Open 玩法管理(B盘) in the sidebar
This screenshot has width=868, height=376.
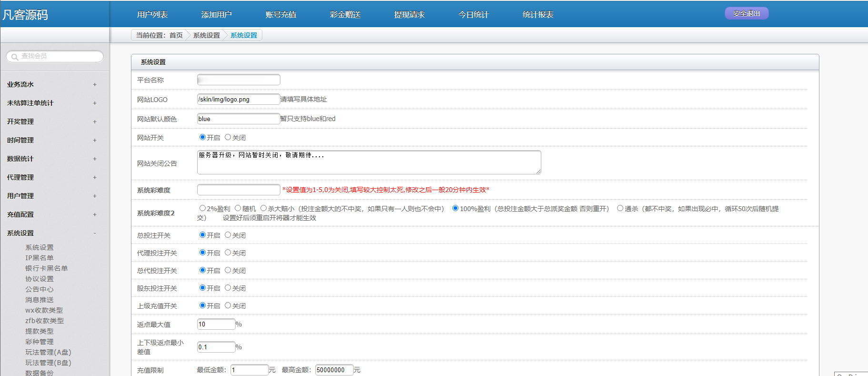[x=48, y=363]
